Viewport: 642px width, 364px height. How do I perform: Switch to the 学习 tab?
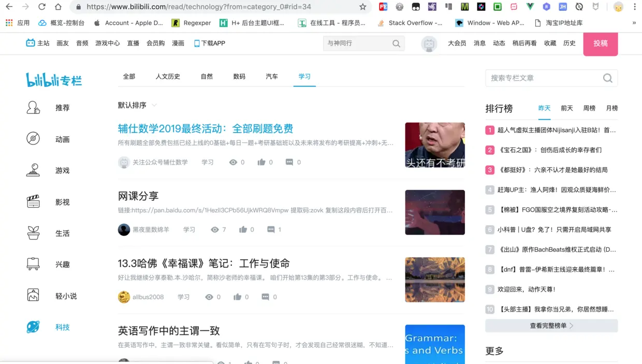coord(304,76)
